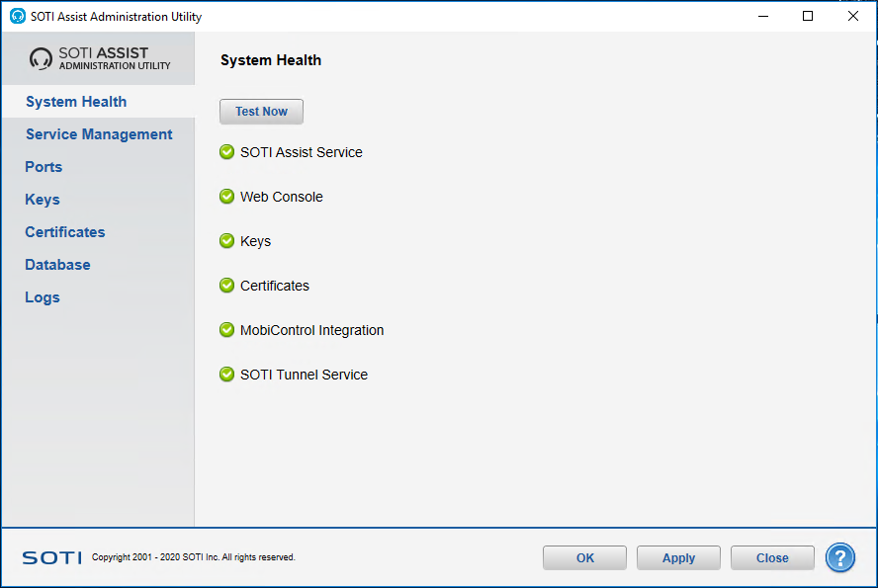Select the SOTI Assist Service label

click(302, 152)
